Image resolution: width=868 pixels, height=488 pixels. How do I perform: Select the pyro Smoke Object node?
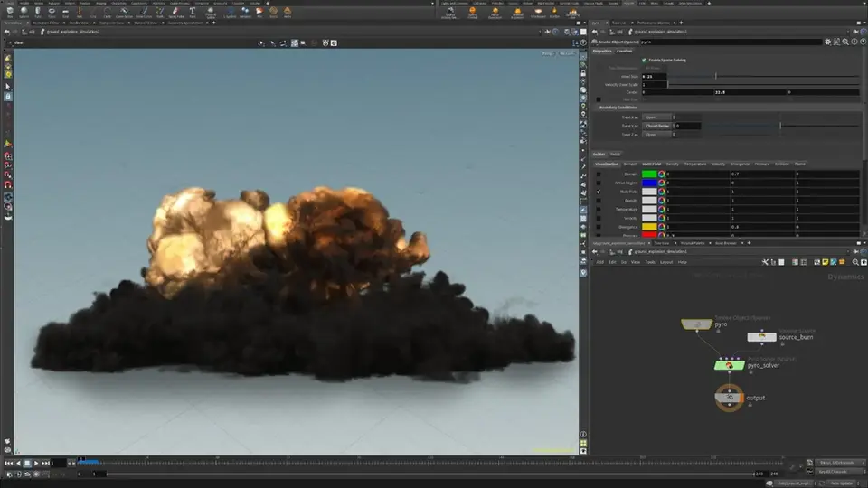pyautogui.click(x=696, y=324)
